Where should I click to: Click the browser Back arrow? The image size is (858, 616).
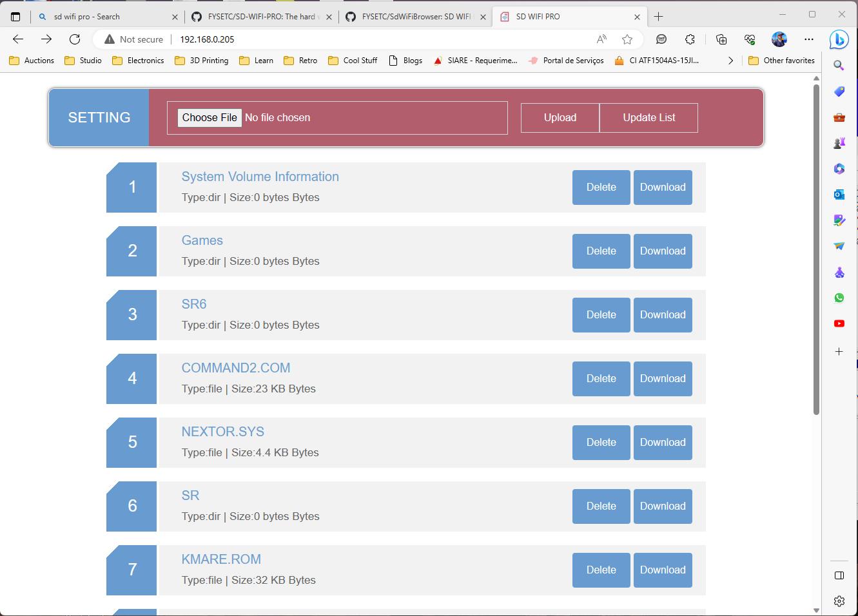[x=18, y=39]
